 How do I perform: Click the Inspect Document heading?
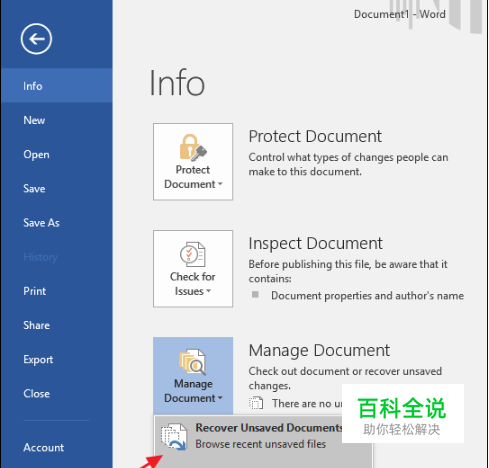click(x=315, y=243)
